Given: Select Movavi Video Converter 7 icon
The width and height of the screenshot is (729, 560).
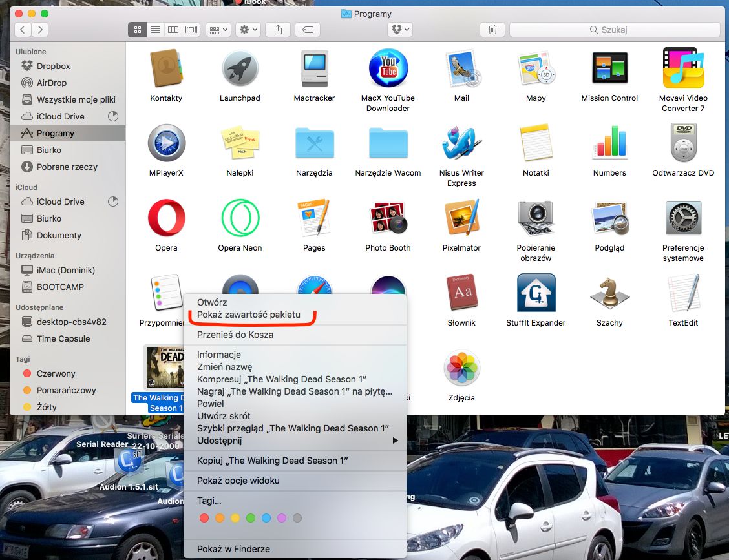Looking at the screenshot, I should (x=683, y=68).
